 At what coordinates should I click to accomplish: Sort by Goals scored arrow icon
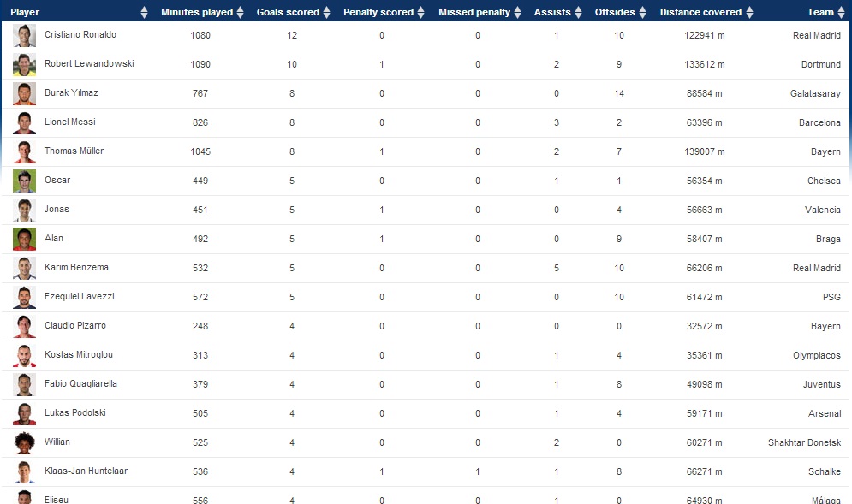pos(326,12)
